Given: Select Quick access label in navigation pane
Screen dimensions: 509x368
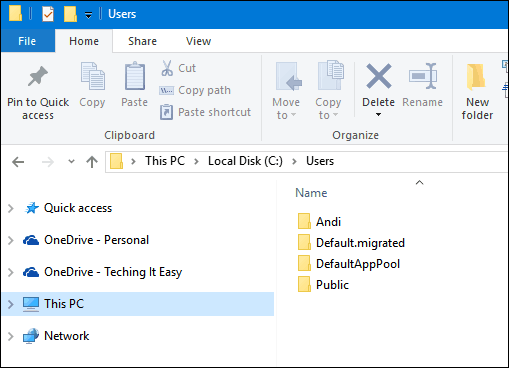Looking at the screenshot, I should pyautogui.click(x=78, y=208).
